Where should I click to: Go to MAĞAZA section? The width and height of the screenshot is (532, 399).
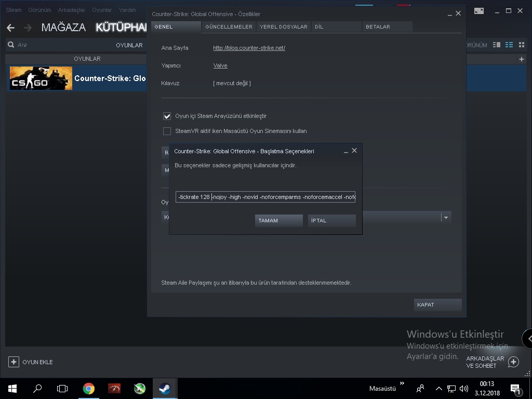(63, 27)
